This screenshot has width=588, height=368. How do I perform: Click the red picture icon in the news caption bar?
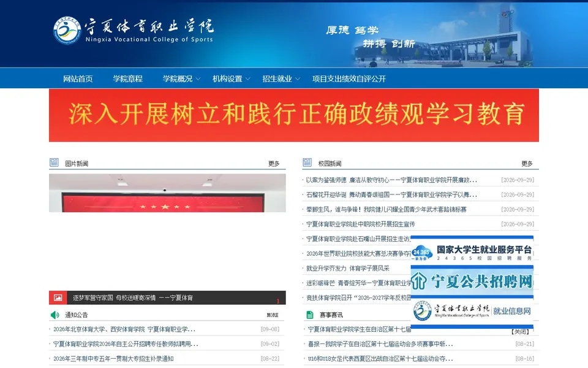tap(58, 297)
